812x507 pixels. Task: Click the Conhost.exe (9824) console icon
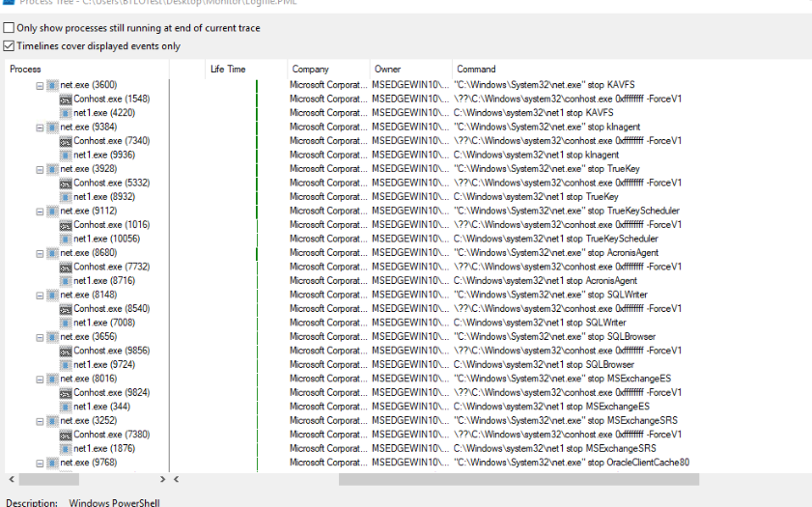pyautogui.click(x=66, y=392)
